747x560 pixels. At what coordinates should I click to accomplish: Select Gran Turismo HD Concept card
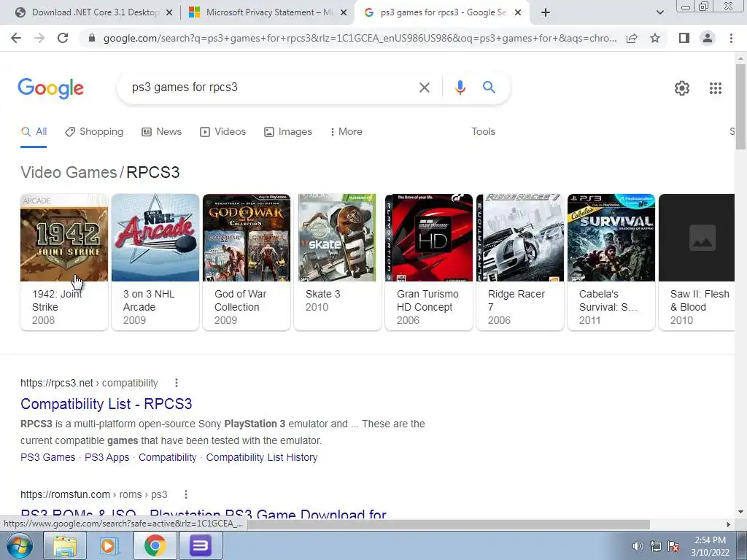tap(429, 262)
